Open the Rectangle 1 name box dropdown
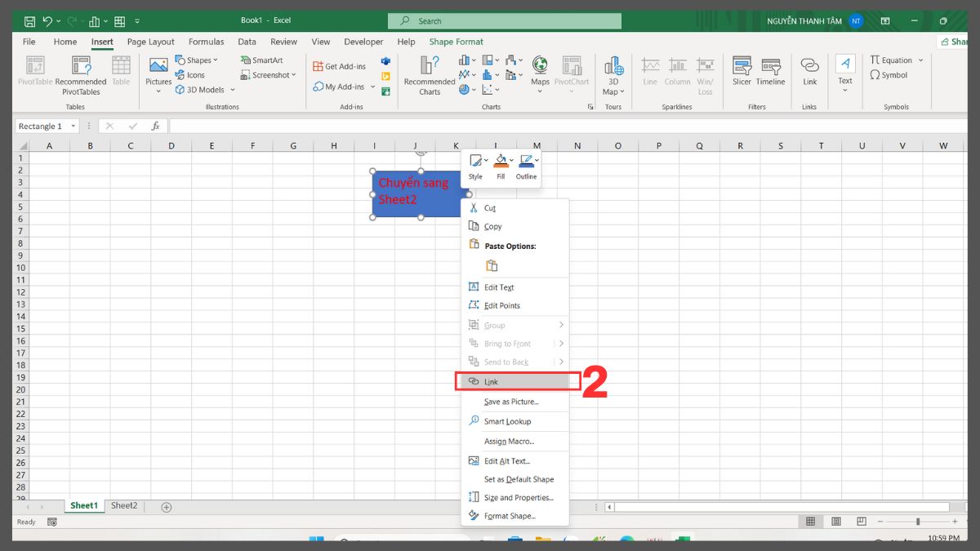 pyautogui.click(x=75, y=126)
